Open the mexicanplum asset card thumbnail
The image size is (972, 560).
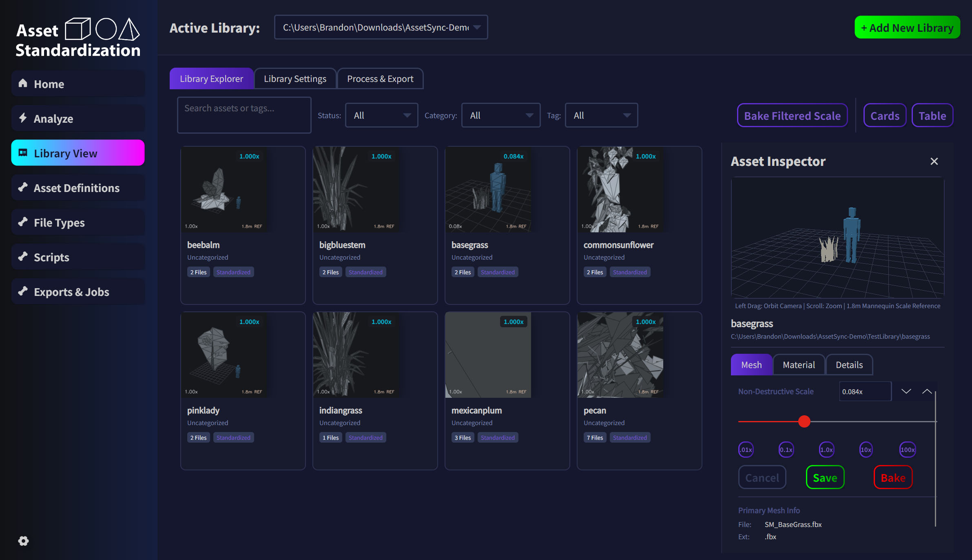coord(488,355)
